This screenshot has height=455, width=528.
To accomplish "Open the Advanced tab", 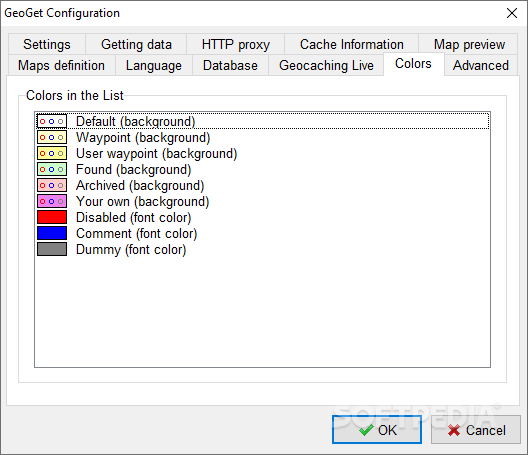I will pos(481,65).
